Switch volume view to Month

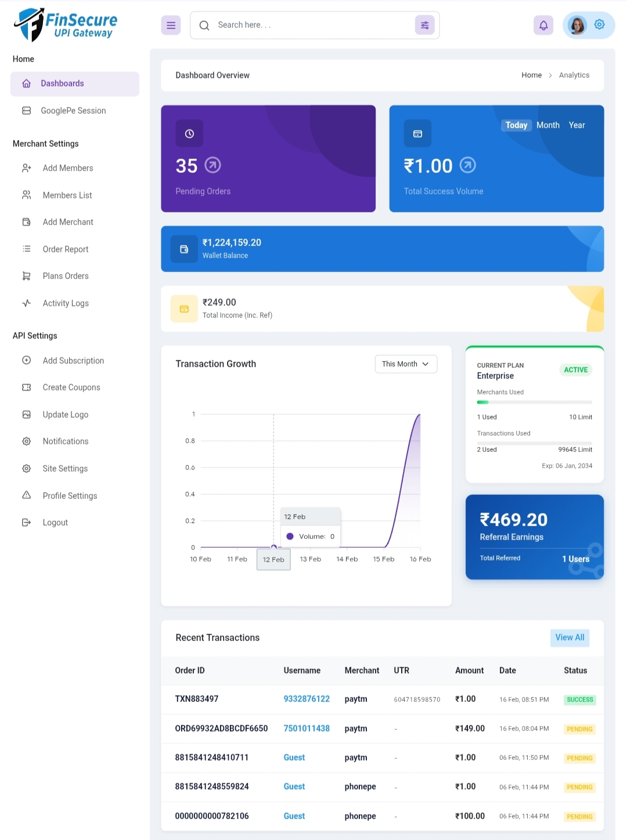point(547,125)
